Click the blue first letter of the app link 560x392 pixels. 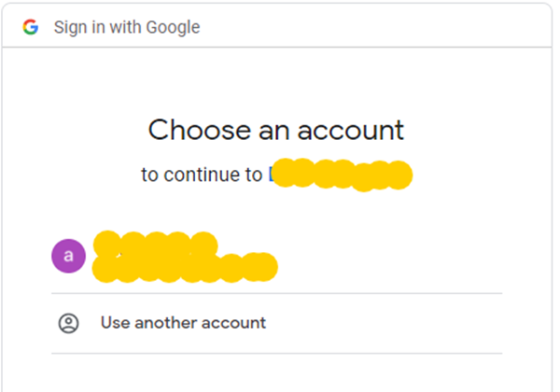272,174
